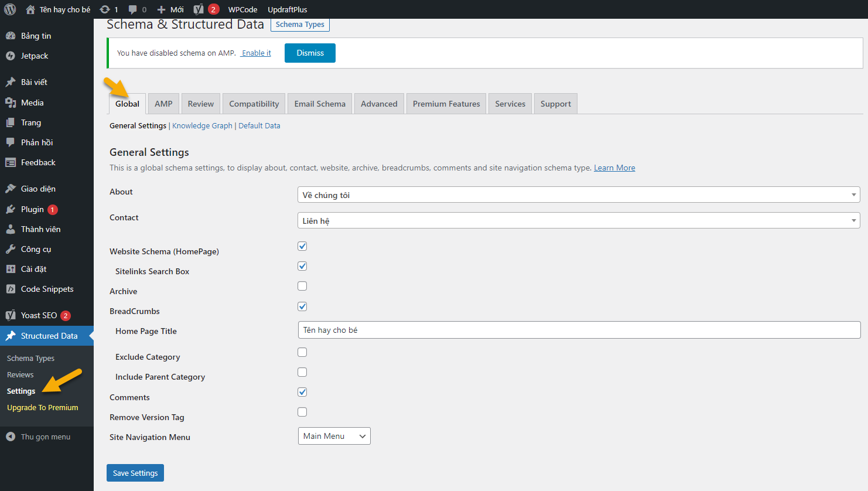Open the Site Navigation Menu dropdown
This screenshot has height=491, width=868.
tap(334, 436)
